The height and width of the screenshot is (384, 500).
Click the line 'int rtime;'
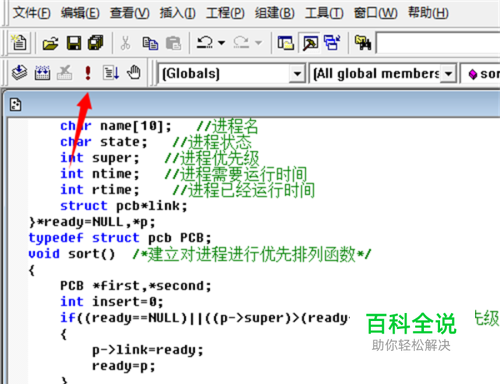pos(100,190)
